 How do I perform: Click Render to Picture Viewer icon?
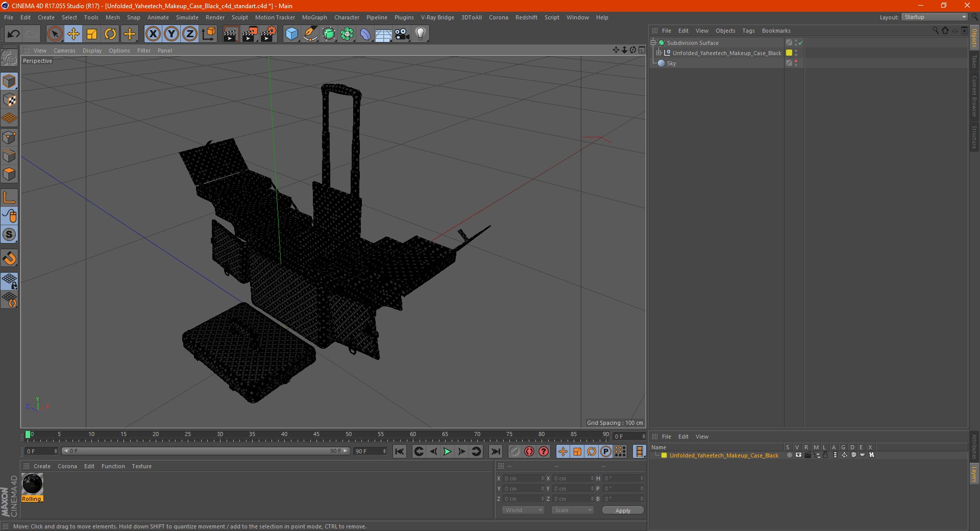point(250,34)
